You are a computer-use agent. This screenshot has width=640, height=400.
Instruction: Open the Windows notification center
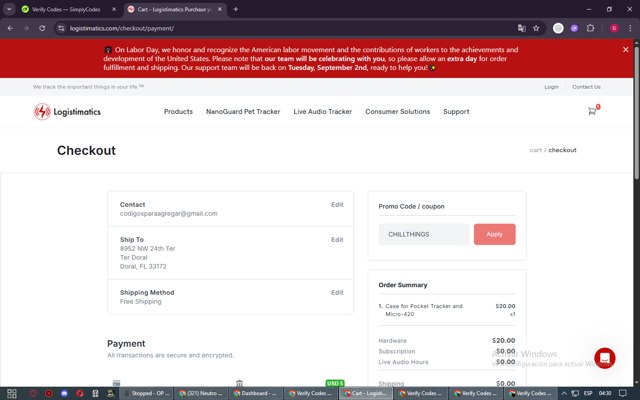point(622,393)
